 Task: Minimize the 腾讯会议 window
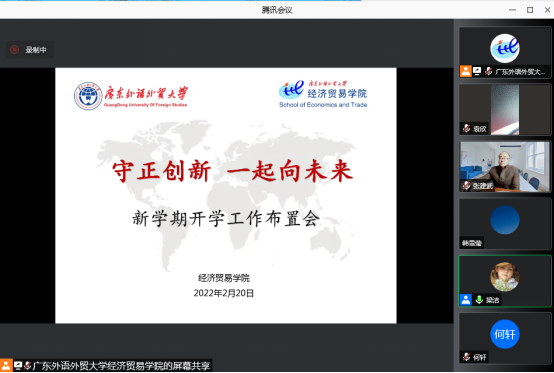[512, 10]
